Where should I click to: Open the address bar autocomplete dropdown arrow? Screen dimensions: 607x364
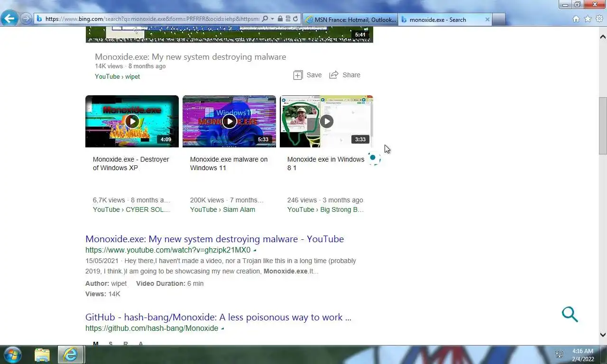pyautogui.click(x=272, y=19)
